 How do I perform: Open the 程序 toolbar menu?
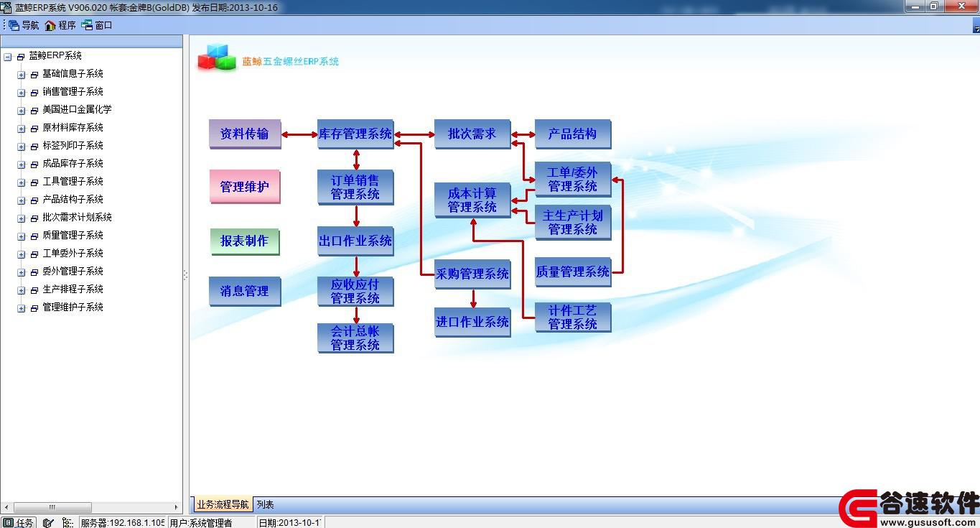[x=60, y=25]
